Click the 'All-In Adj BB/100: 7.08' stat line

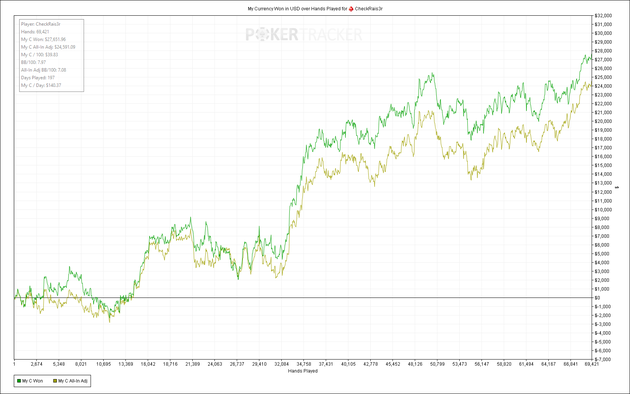43,70
